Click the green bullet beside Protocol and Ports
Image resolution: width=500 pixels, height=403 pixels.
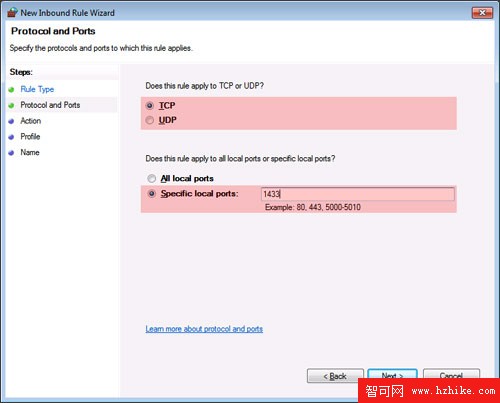point(11,105)
